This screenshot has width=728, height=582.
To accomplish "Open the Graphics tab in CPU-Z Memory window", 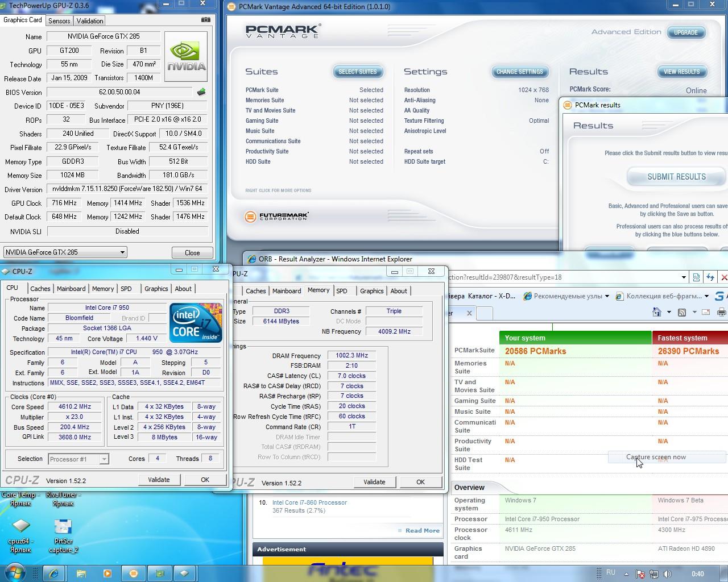I will 372,291.
